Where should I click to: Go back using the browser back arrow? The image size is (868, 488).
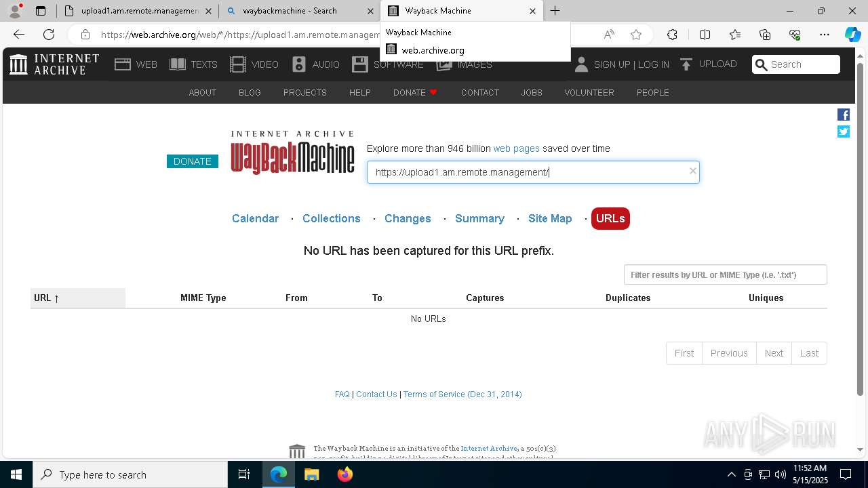coord(19,35)
